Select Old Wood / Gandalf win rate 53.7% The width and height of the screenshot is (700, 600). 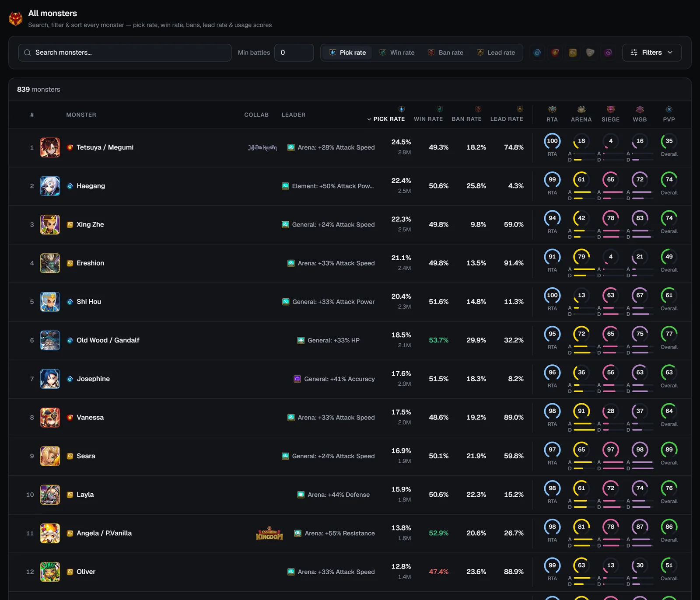438,340
